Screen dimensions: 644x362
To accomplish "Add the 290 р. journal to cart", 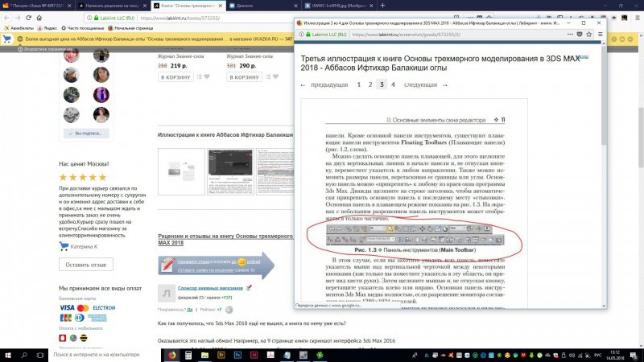I will (x=244, y=76).
